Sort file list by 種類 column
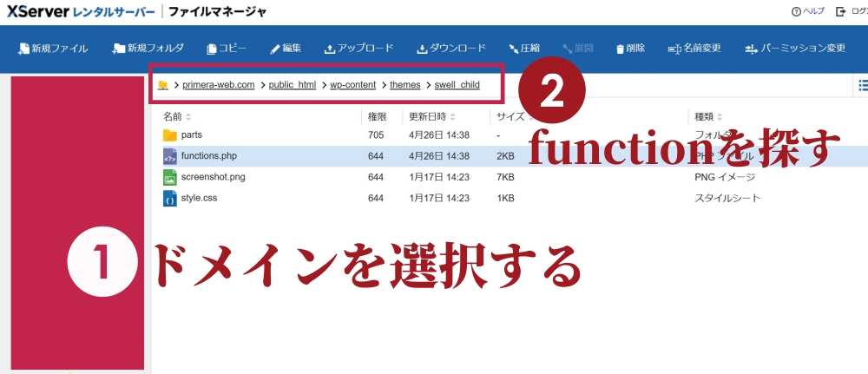This screenshot has width=868, height=374. 708,117
